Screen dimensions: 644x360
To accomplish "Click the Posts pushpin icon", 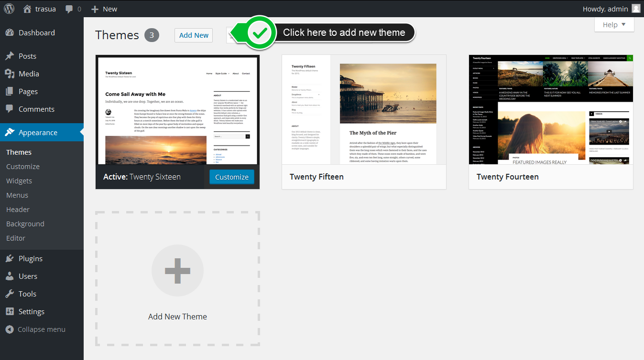I will (10, 56).
